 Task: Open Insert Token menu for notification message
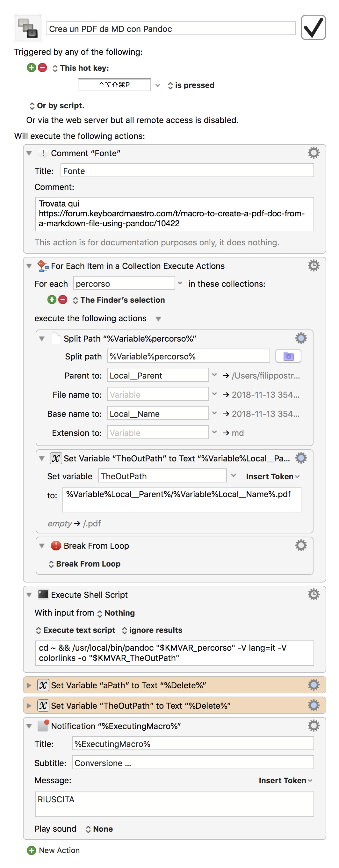[x=285, y=780]
